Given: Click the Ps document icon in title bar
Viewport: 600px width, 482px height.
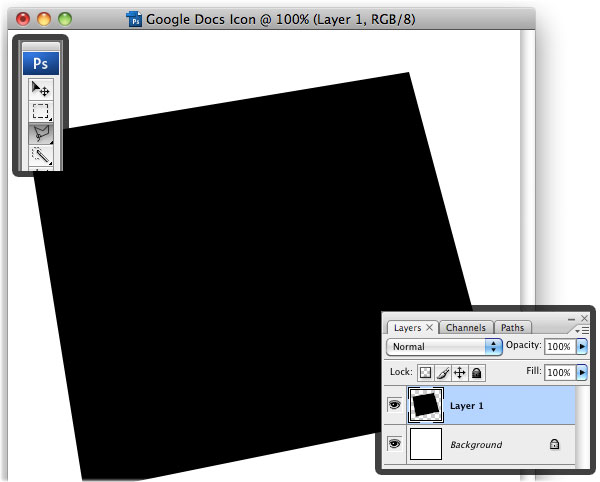Looking at the screenshot, I should point(134,19).
